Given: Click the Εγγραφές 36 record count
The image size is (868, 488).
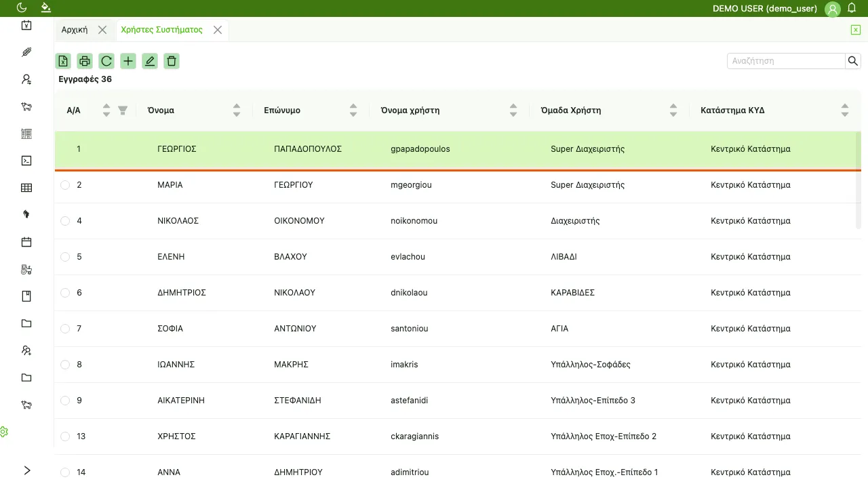Looking at the screenshot, I should (x=85, y=79).
